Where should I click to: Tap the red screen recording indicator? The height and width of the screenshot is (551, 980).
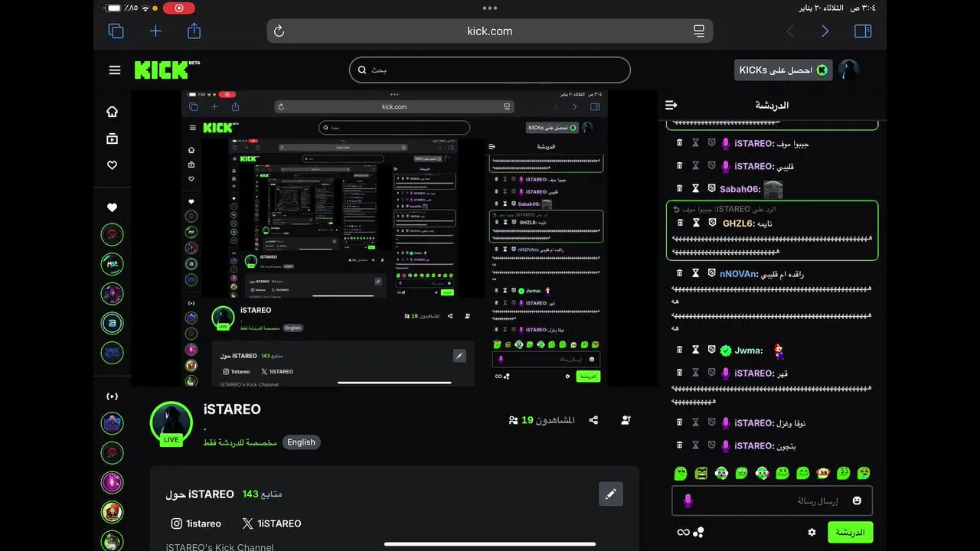(x=179, y=8)
